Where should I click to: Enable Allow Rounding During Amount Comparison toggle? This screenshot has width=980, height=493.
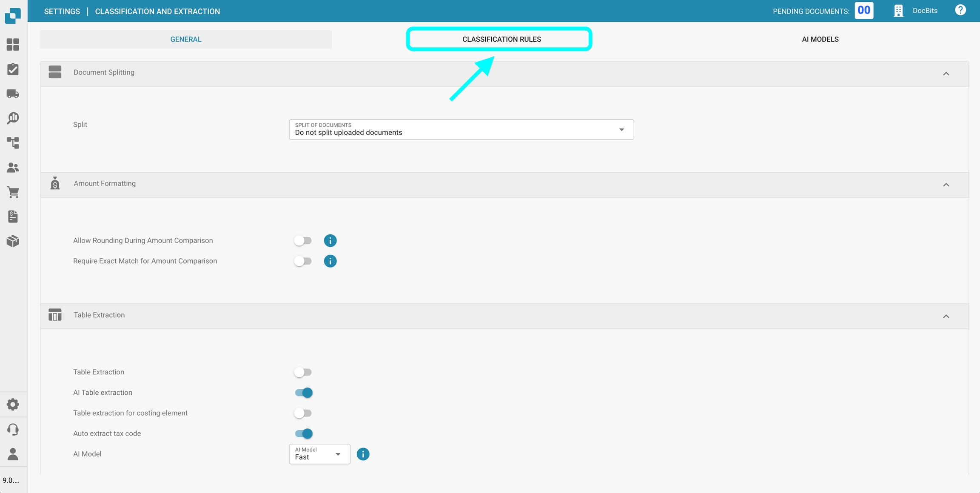303,241
